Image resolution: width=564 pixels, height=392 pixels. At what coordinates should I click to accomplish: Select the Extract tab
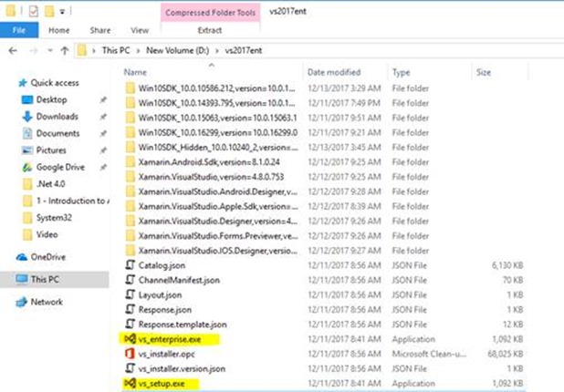pyautogui.click(x=210, y=30)
